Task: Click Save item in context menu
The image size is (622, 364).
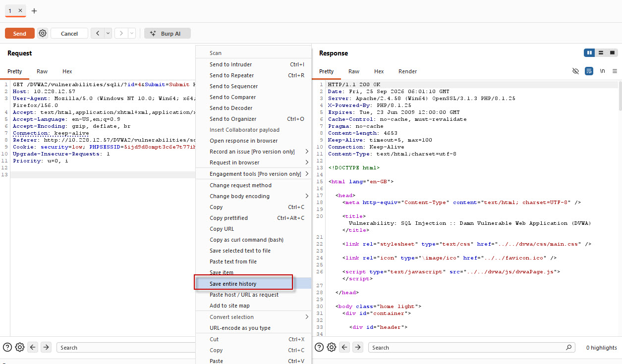Action: coord(254,272)
